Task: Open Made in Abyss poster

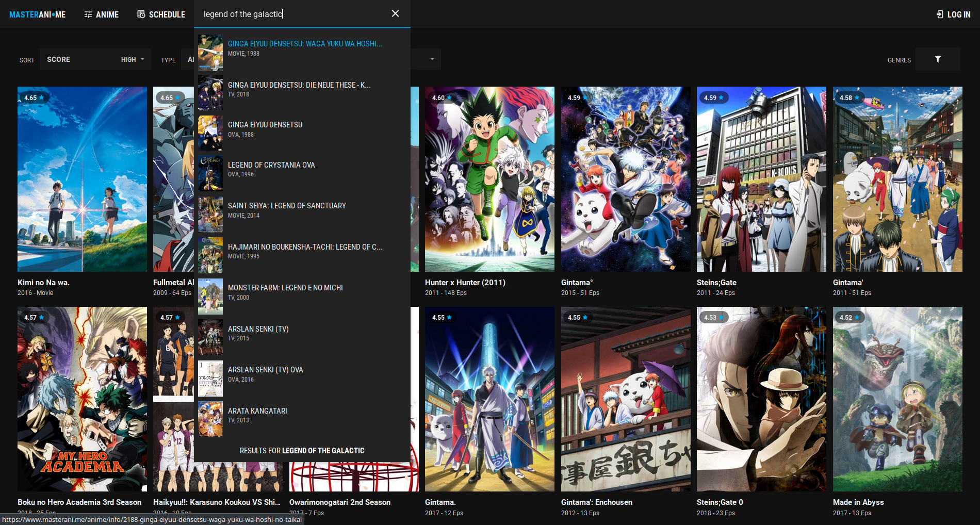Action: [897, 399]
